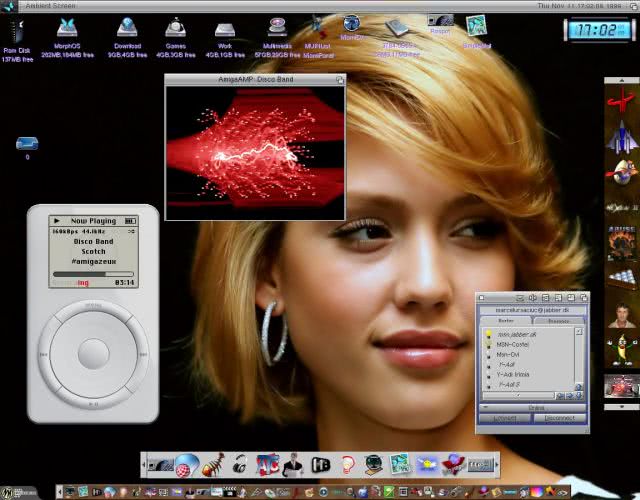Click the Disconnect button

point(558,418)
